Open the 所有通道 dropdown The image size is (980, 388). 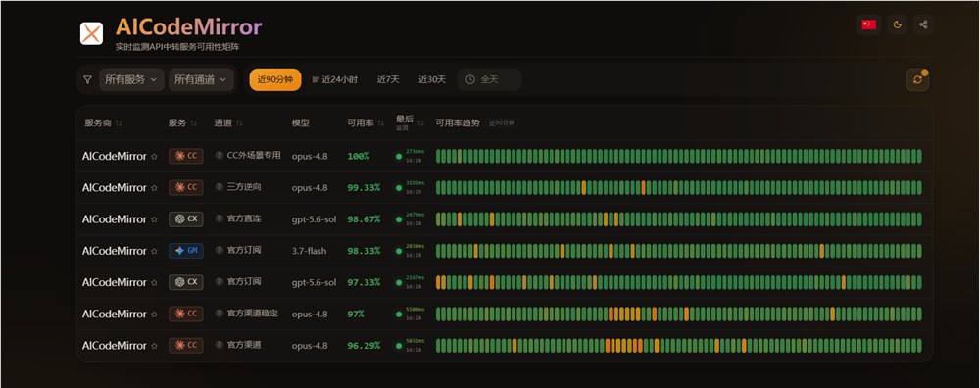pos(201,80)
